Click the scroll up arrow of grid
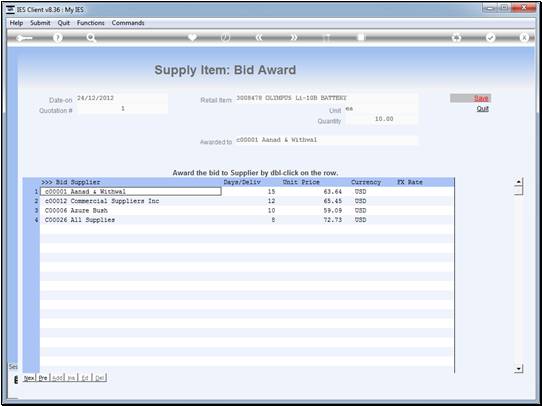This screenshot has width=542, height=406. [x=518, y=182]
